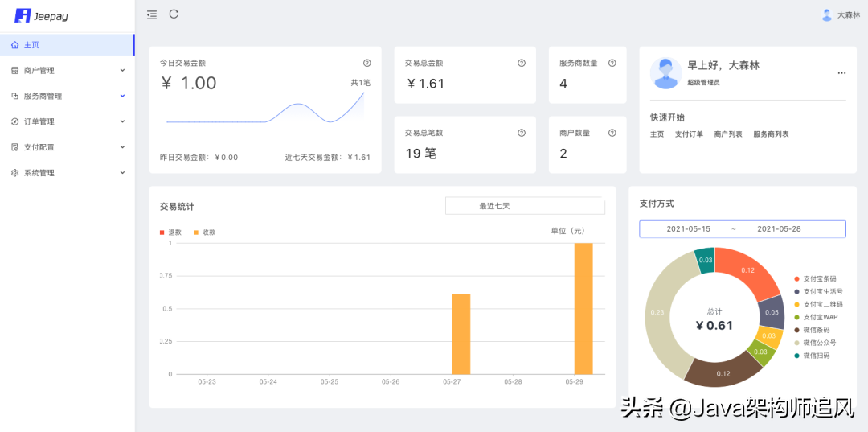Expand 订单管理 using its chevron
The height and width of the screenshot is (432, 868).
122,121
